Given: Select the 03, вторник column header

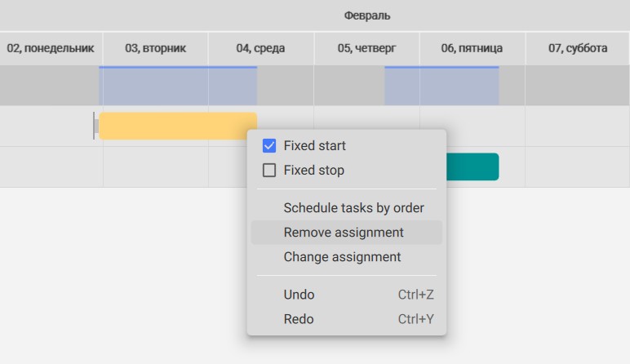Looking at the screenshot, I should 156,48.
